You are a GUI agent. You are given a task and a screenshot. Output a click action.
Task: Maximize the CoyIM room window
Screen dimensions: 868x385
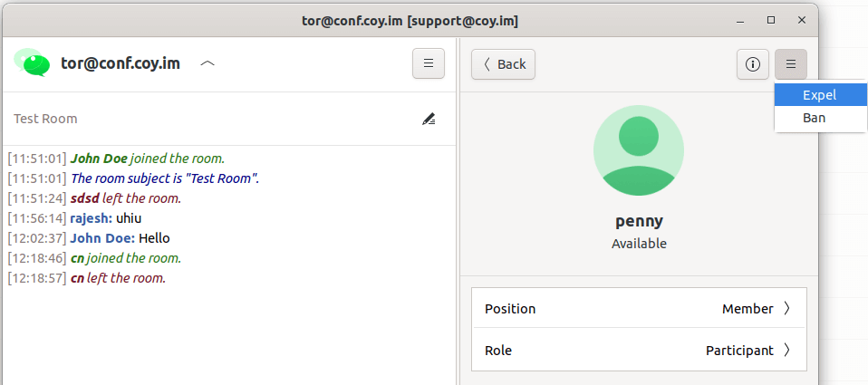pyautogui.click(x=771, y=19)
